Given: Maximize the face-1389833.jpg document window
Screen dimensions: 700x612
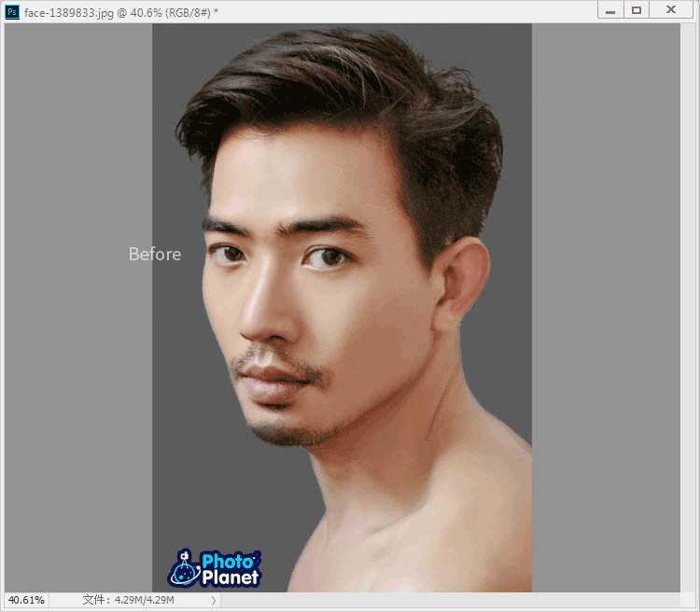Looking at the screenshot, I should pyautogui.click(x=637, y=10).
